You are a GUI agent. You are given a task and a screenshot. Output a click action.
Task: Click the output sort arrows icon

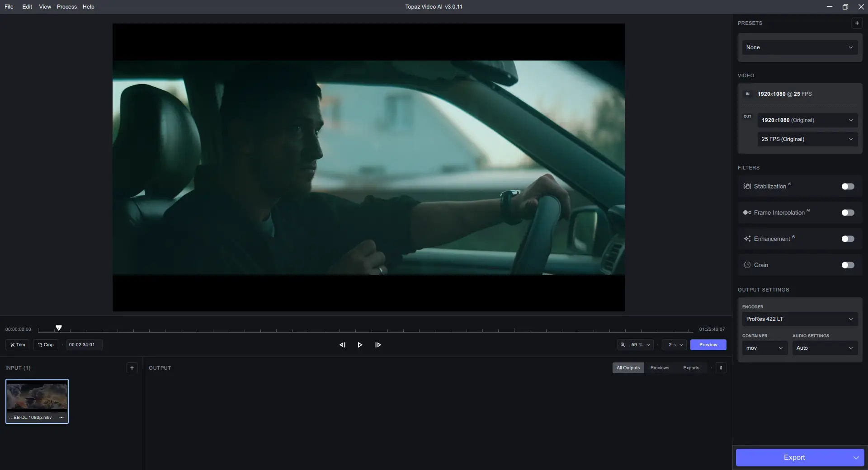pyautogui.click(x=721, y=368)
